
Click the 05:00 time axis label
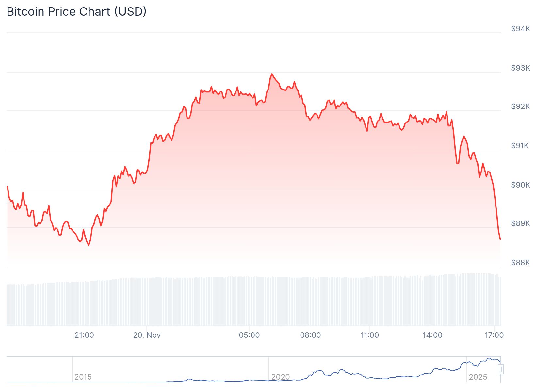point(249,335)
